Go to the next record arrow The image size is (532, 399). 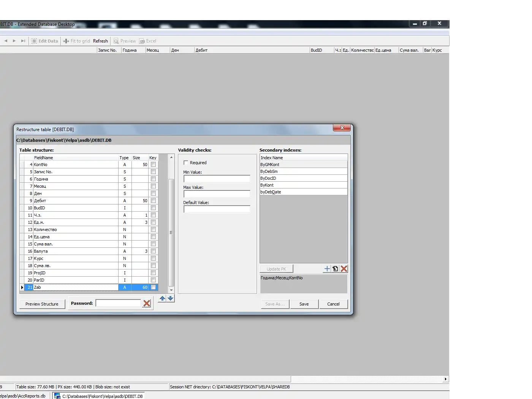pos(14,41)
